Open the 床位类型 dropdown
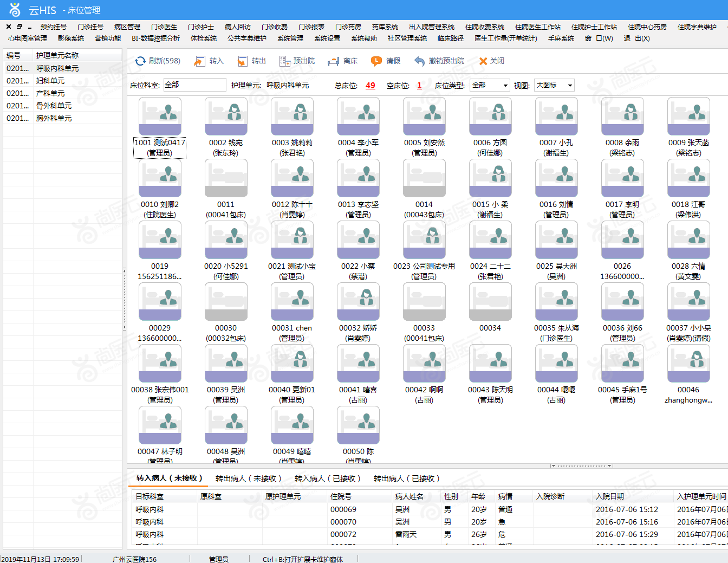728x563 pixels. [490, 85]
